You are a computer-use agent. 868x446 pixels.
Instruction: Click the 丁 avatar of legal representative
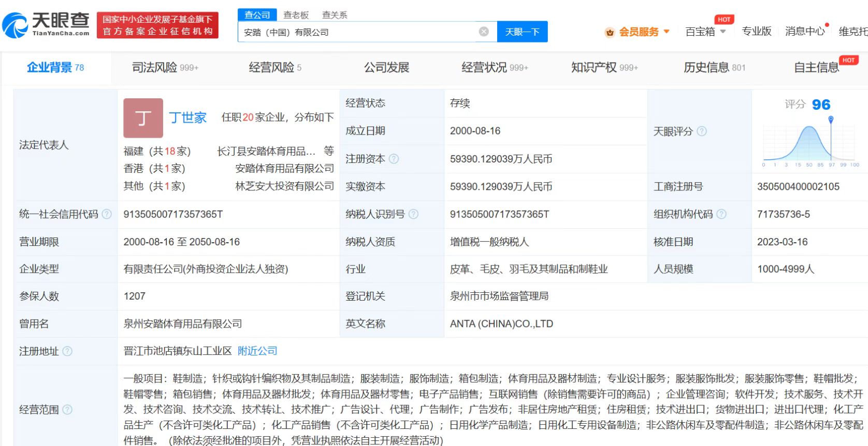tap(143, 118)
